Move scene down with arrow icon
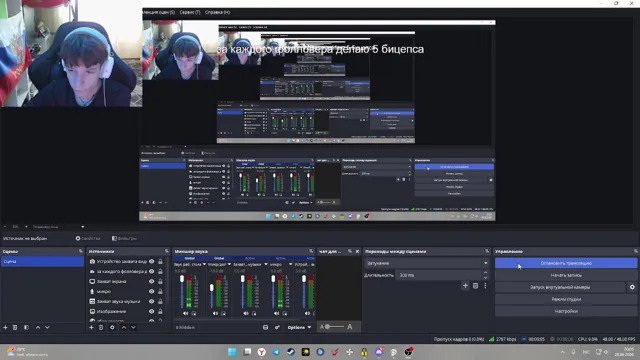Screen dimensions: 640x360 47,327
